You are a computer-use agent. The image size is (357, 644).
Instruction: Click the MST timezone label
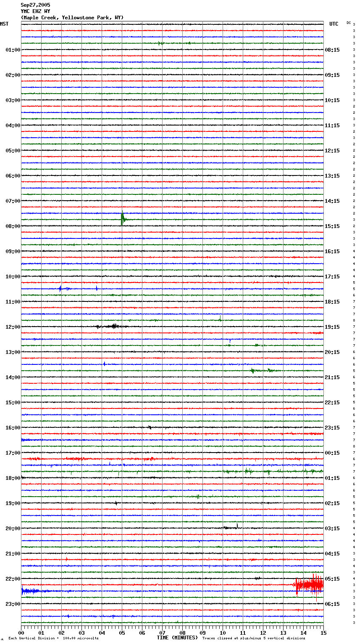[4, 24]
